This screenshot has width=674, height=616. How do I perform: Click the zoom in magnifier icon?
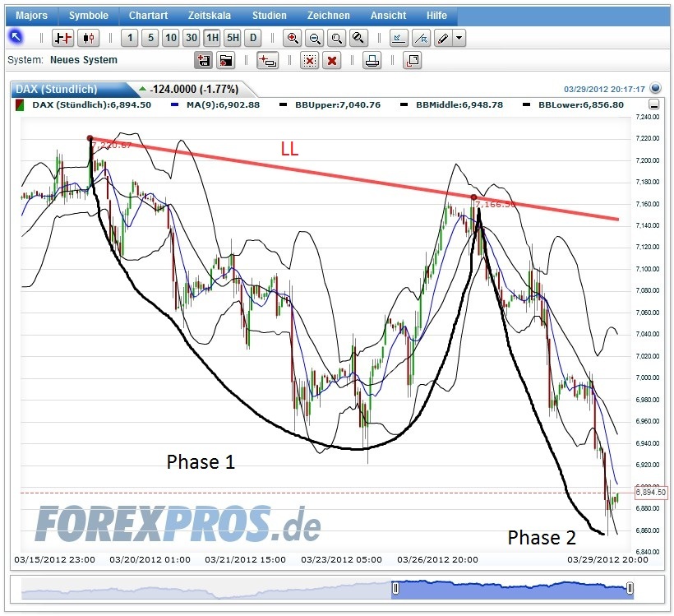pyautogui.click(x=291, y=37)
